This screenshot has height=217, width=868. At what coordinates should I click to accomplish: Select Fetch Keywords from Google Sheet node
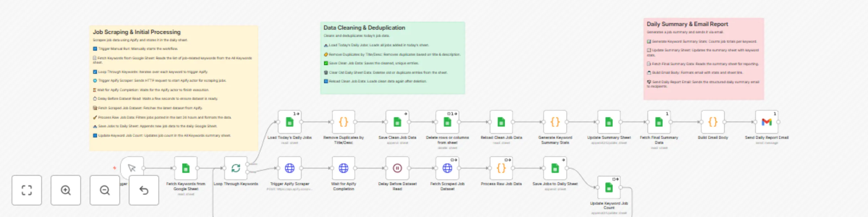pos(186,168)
